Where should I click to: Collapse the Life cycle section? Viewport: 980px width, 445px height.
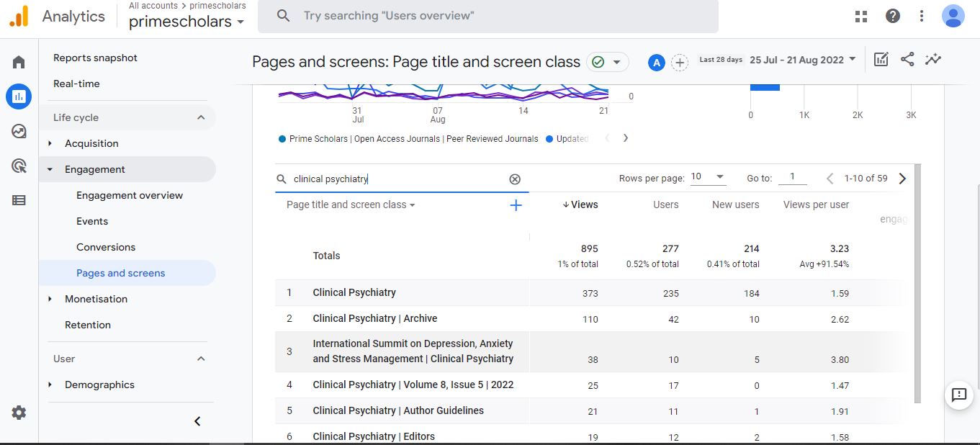click(x=201, y=117)
